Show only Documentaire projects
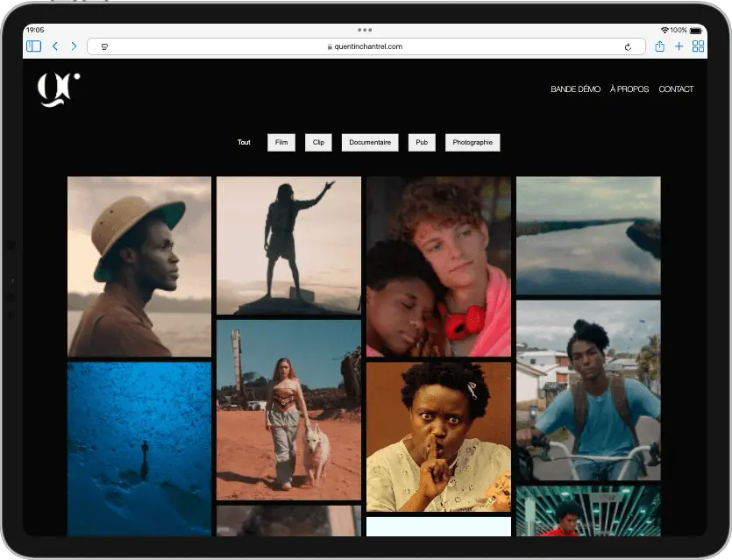732x560 pixels. pos(370,142)
